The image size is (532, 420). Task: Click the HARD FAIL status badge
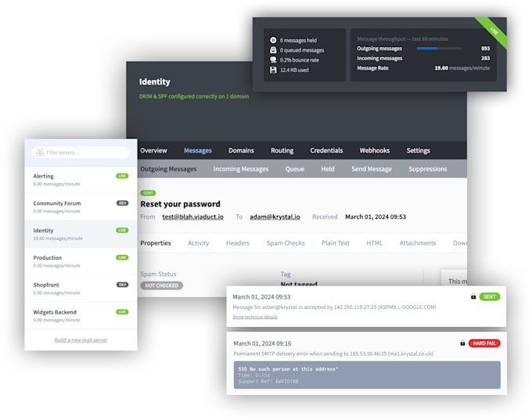click(x=484, y=343)
